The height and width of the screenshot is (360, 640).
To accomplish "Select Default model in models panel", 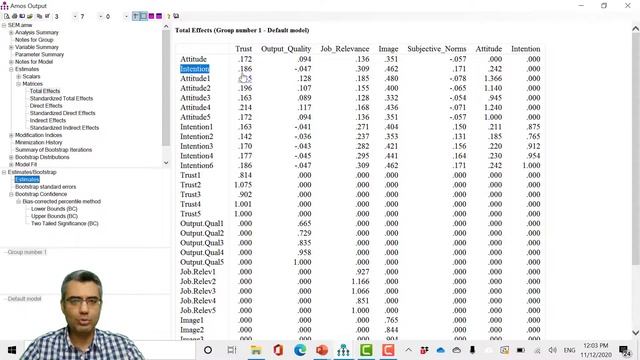I will (24, 299).
